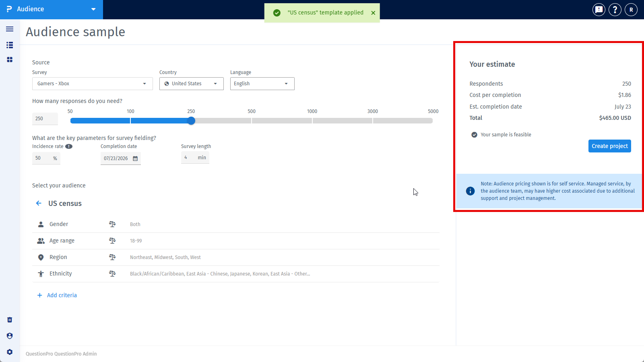
Task: Go back from US census template
Action: (39, 203)
